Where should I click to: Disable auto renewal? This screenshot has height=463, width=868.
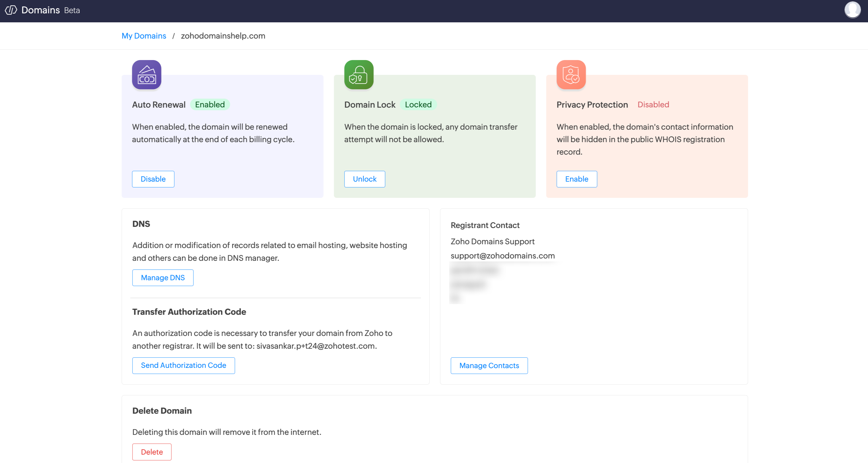click(153, 179)
